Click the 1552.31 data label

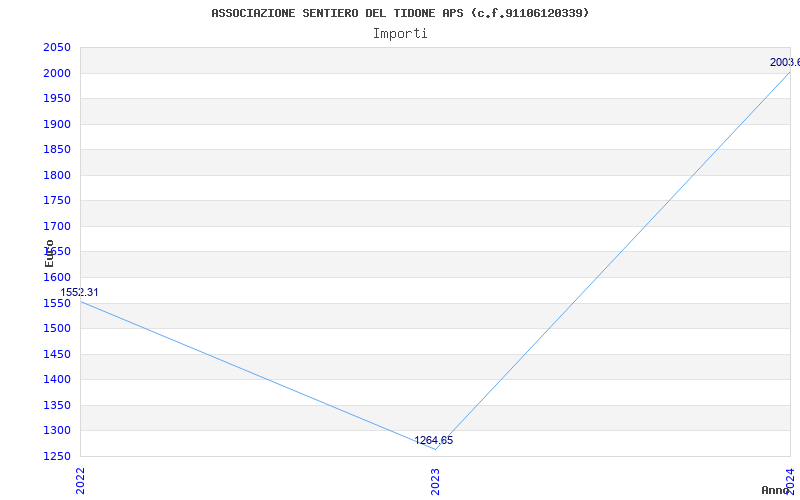[79, 292]
